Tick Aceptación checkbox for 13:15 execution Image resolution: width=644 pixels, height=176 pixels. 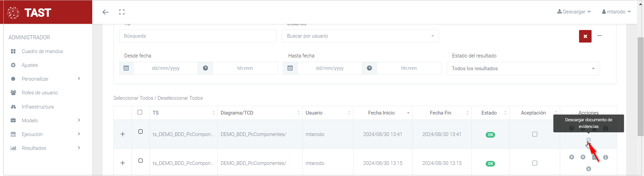pos(535,163)
